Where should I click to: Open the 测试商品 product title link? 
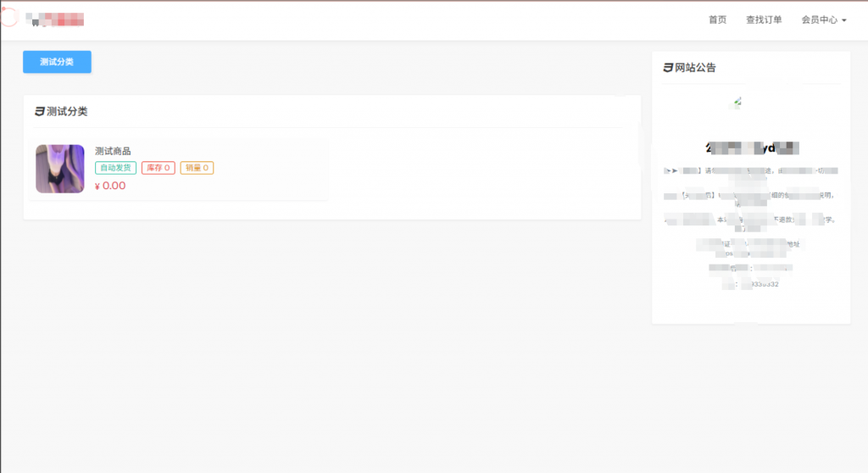click(113, 151)
